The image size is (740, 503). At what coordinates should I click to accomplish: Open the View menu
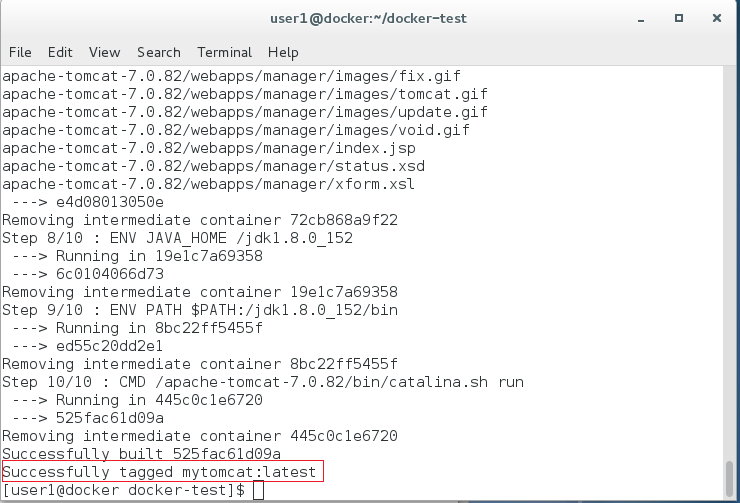(104, 52)
